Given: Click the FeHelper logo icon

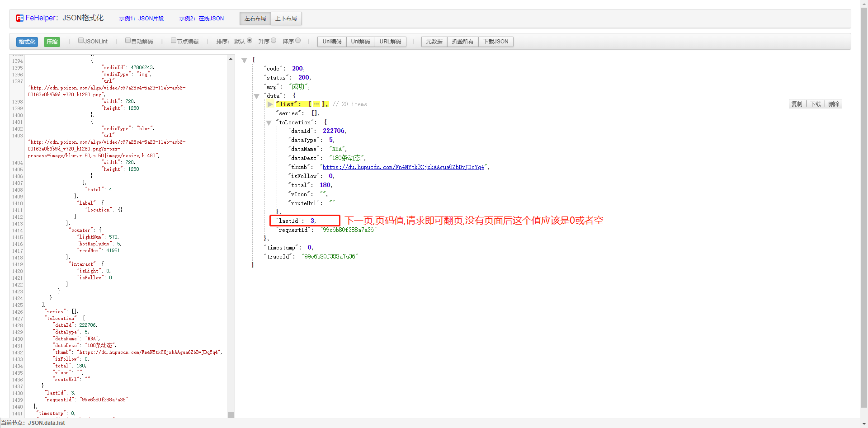Looking at the screenshot, I should pos(20,18).
